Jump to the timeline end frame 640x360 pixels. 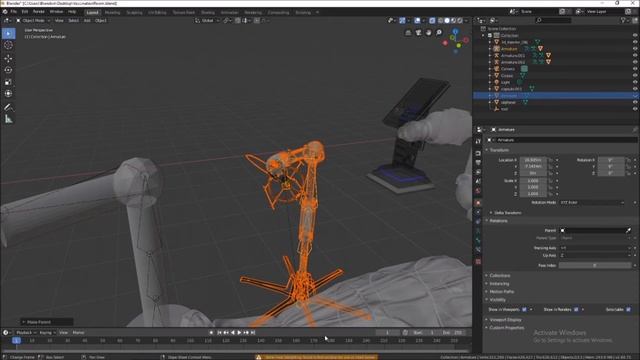point(253,333)
